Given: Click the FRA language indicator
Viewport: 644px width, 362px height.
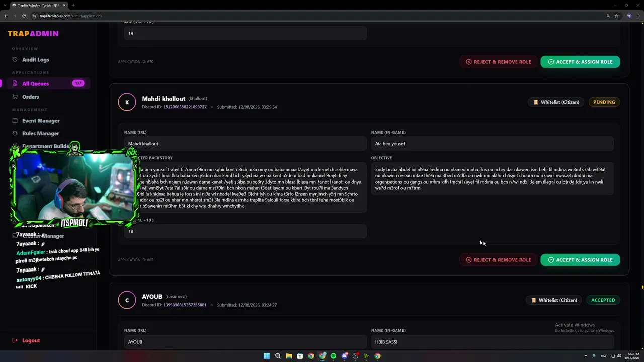Looking at the screenshot, I should point(603,356).
